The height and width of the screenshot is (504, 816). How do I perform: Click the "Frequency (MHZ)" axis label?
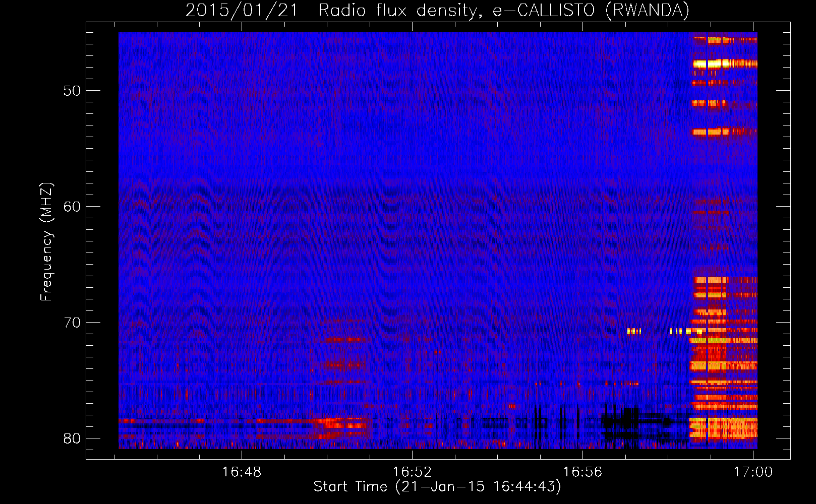pos(46,242)
